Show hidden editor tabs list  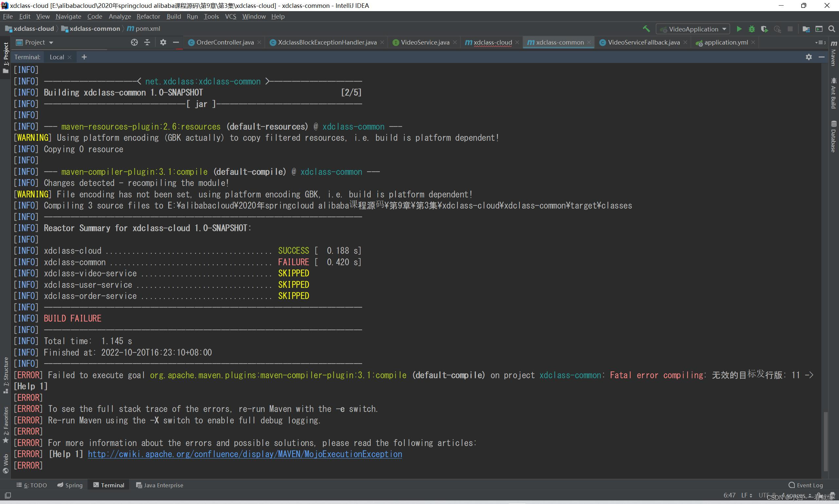click(821, 43)
